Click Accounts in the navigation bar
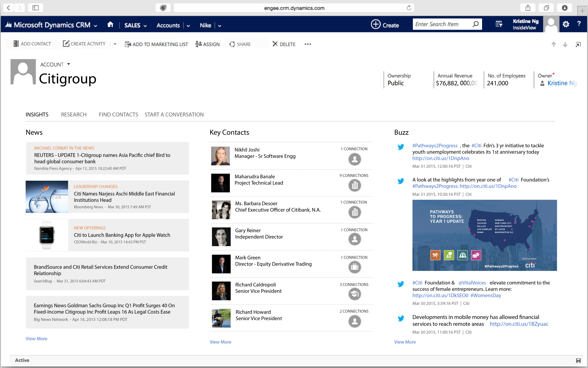 [x=168, y=25]
